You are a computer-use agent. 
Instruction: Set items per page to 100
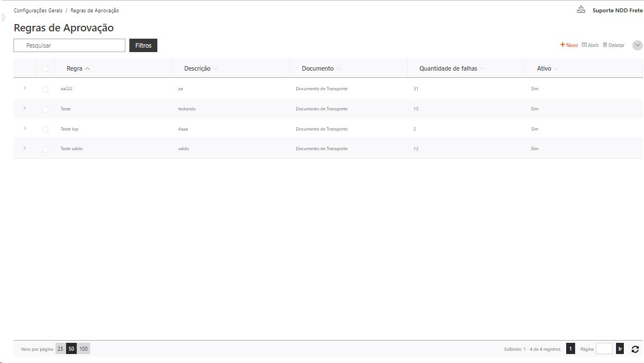click(83, 348)
